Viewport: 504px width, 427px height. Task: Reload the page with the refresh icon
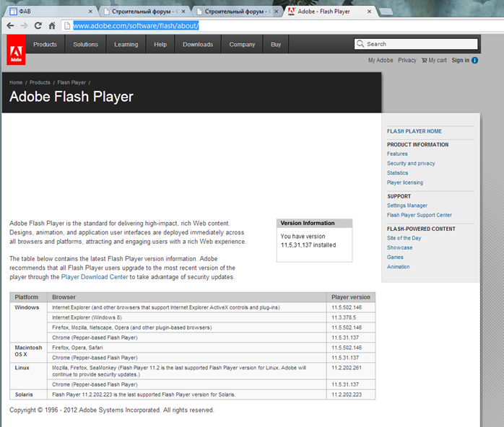pos(38,26)
